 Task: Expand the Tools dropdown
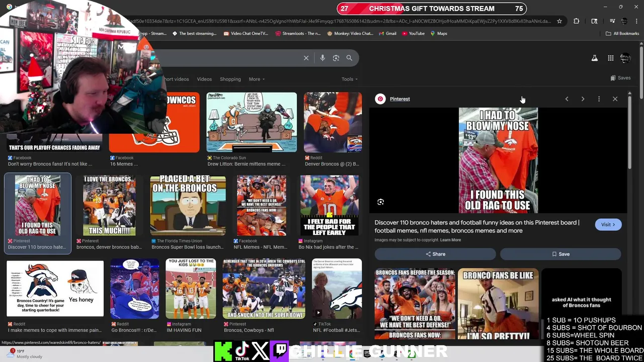350,79
